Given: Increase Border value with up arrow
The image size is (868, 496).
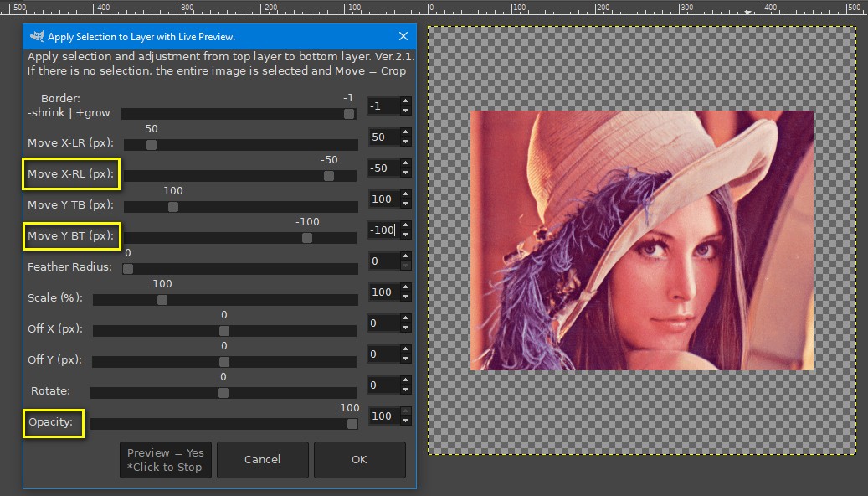Looking at the screenshot, I should click(x=406, y=101).
